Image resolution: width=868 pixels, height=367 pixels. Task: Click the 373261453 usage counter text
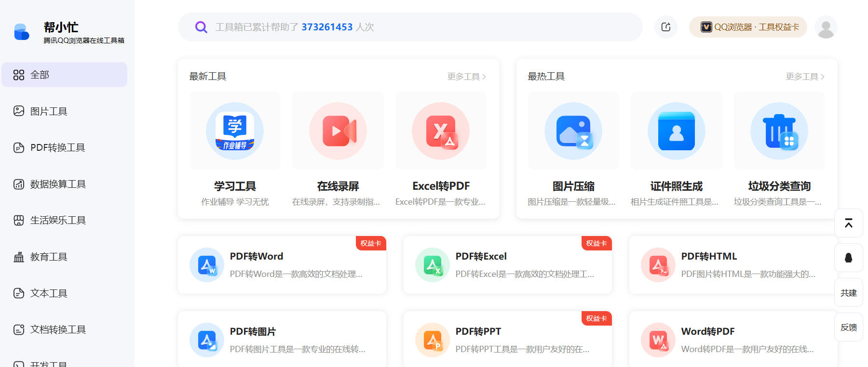pyautogui.click(x=327, y=27)
